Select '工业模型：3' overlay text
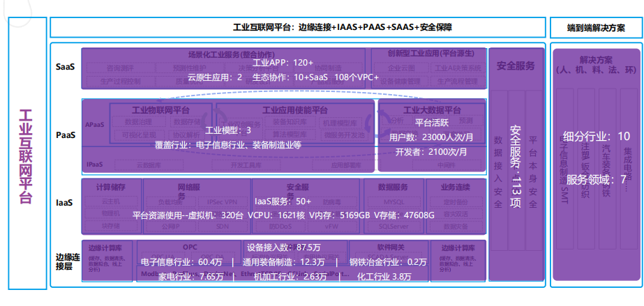Viewport: 644px width, 306px height. point(227,131)
